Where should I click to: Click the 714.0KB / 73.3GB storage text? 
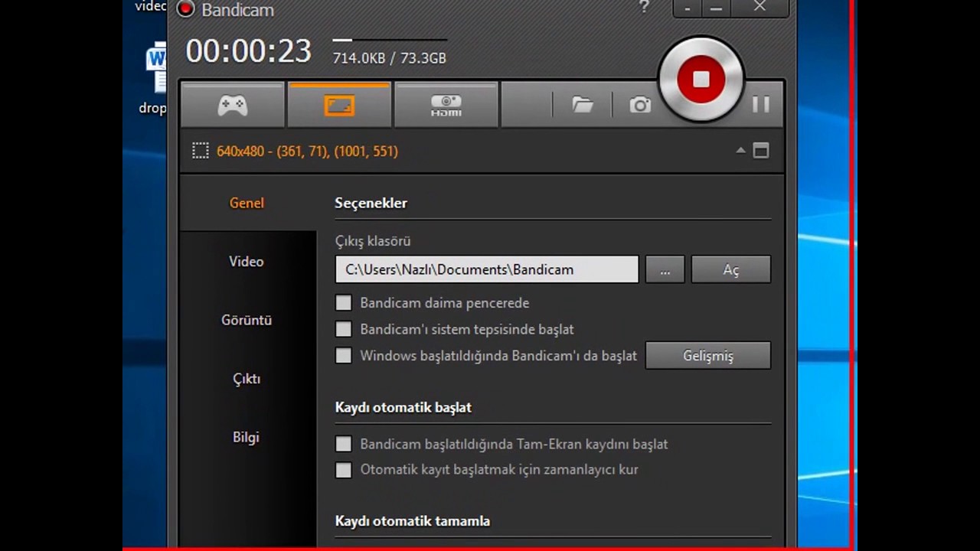[x=389, y=58]
